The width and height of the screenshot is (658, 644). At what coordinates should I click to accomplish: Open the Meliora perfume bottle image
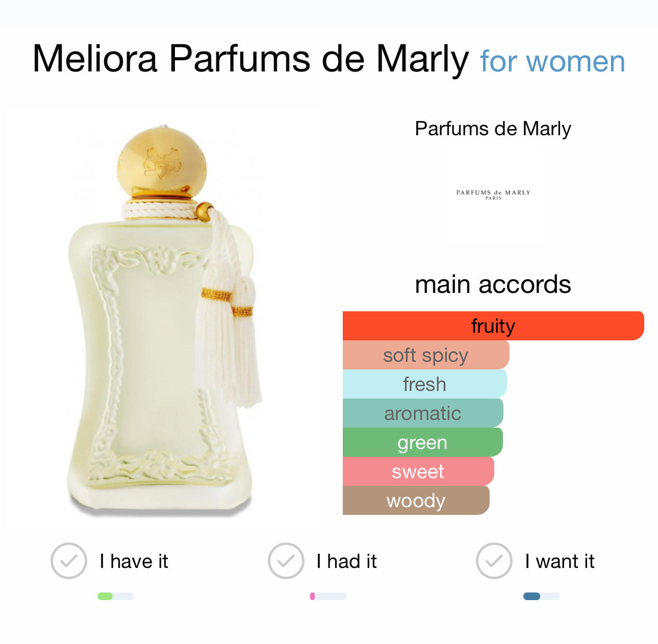(162, 319)
